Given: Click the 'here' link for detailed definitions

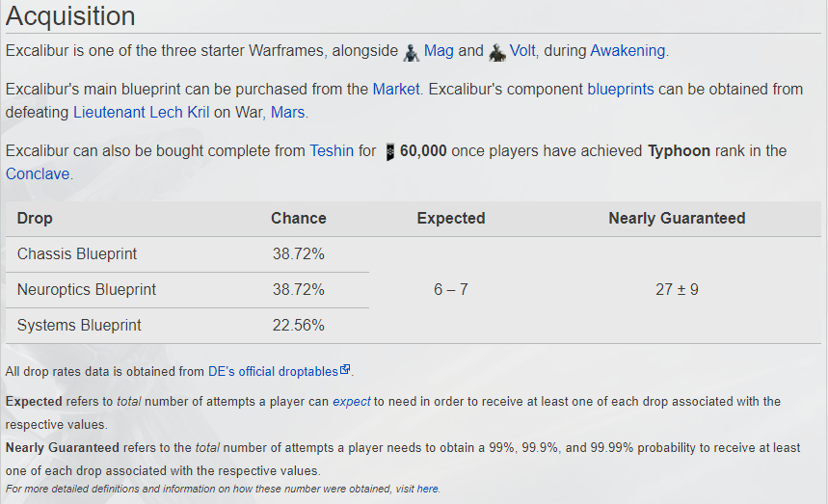Looking at the screenshot, I should (427, 489).
